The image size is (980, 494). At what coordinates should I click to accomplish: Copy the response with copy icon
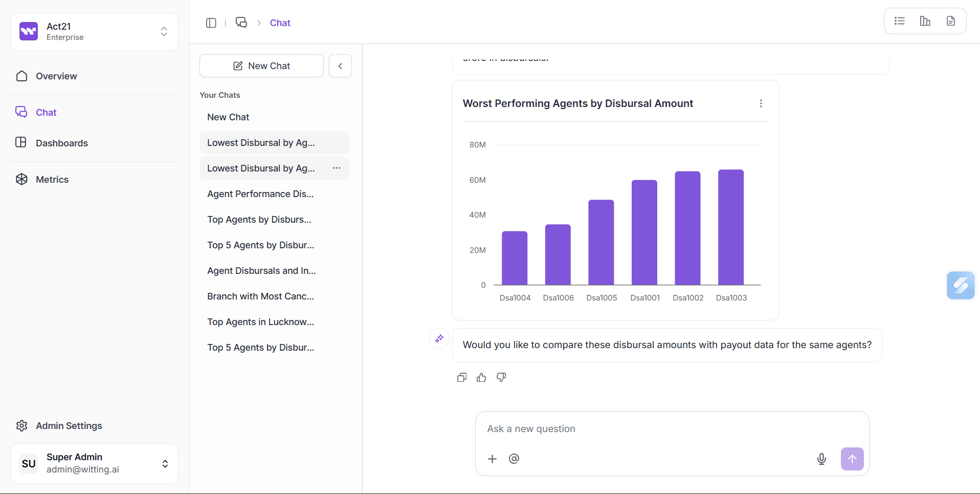coord(462,378)
